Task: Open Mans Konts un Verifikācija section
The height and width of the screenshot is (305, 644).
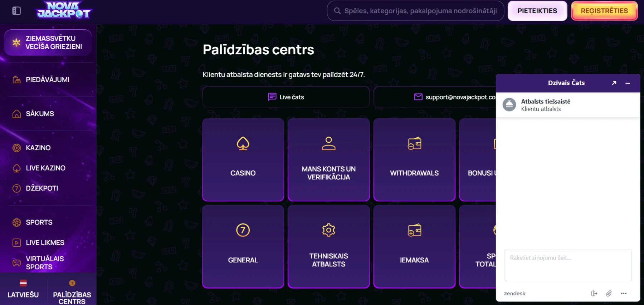Action: tap(328, 159)
